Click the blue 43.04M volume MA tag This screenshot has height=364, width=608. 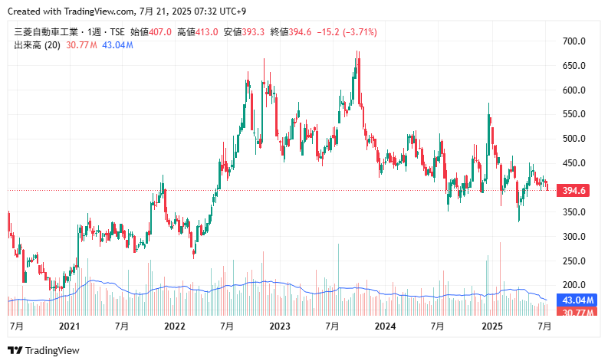[x=577, y=300]
